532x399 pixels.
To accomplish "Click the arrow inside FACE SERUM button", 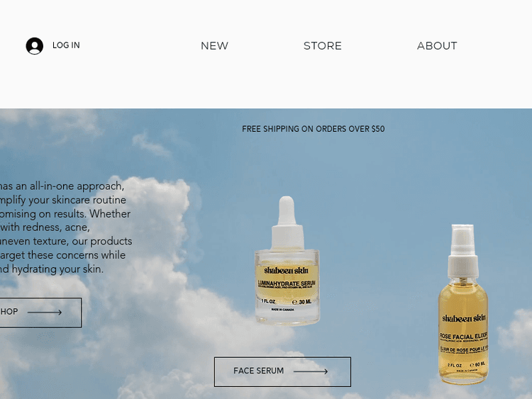I will tap(311, 371).
